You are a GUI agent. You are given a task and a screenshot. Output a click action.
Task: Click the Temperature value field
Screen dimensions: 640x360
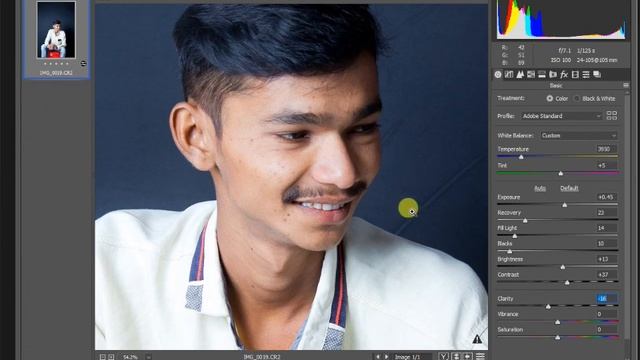point(606,149)
